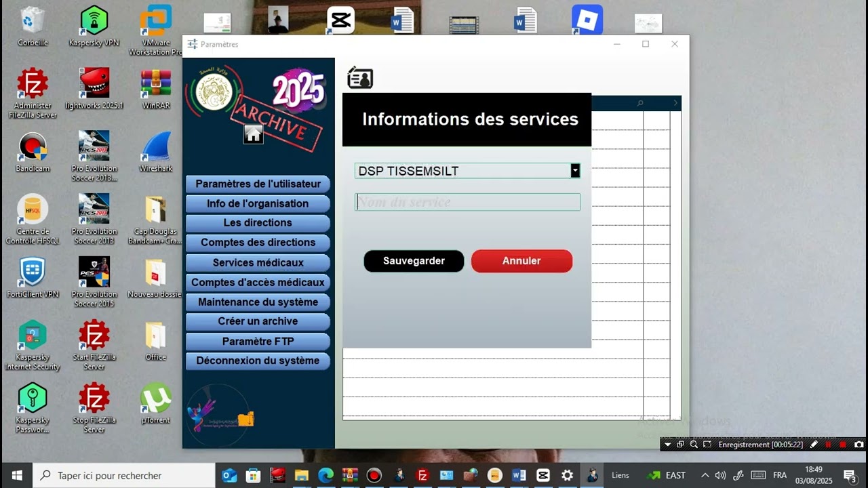Open Paramètre FTP
The width and height of the screenshot is (868, 488).
click(258, 341)
